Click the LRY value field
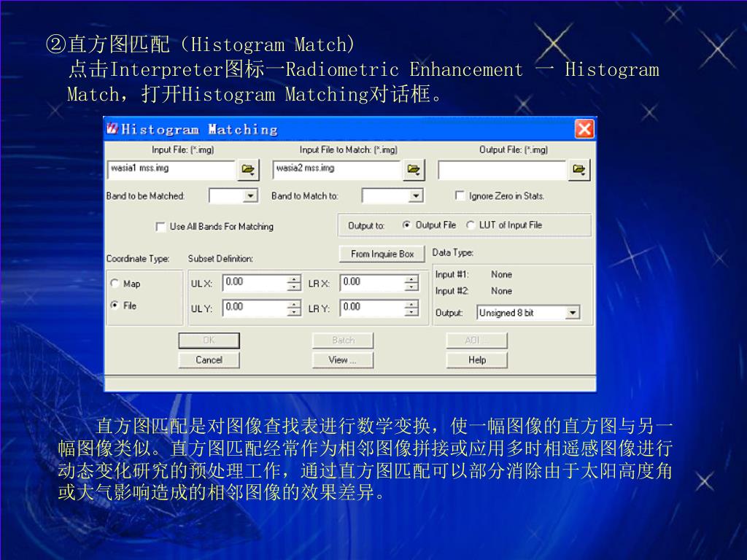Viewport: 747px width, 560px height. tap(372, 308)
